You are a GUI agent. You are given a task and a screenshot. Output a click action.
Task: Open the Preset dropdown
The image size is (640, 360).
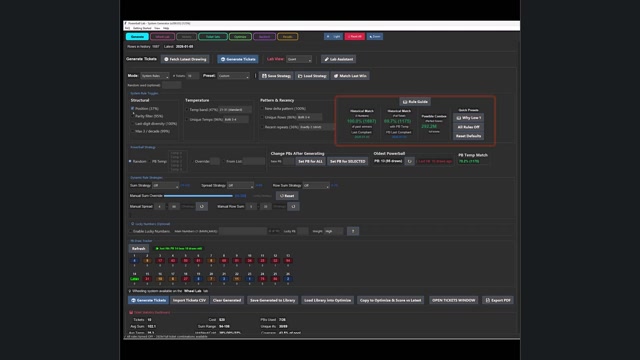point(233,76)
